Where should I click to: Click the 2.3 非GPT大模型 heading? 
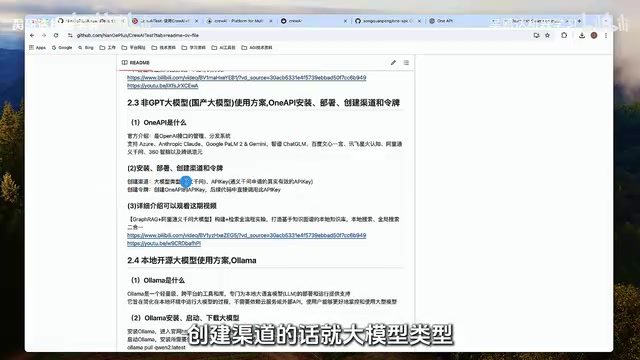[263, 103]
